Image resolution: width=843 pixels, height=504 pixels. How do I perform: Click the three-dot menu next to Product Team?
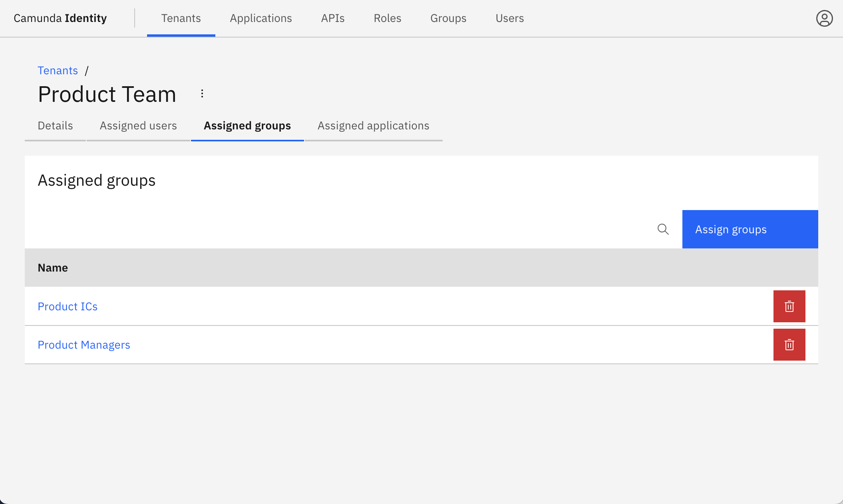[202, 93]
